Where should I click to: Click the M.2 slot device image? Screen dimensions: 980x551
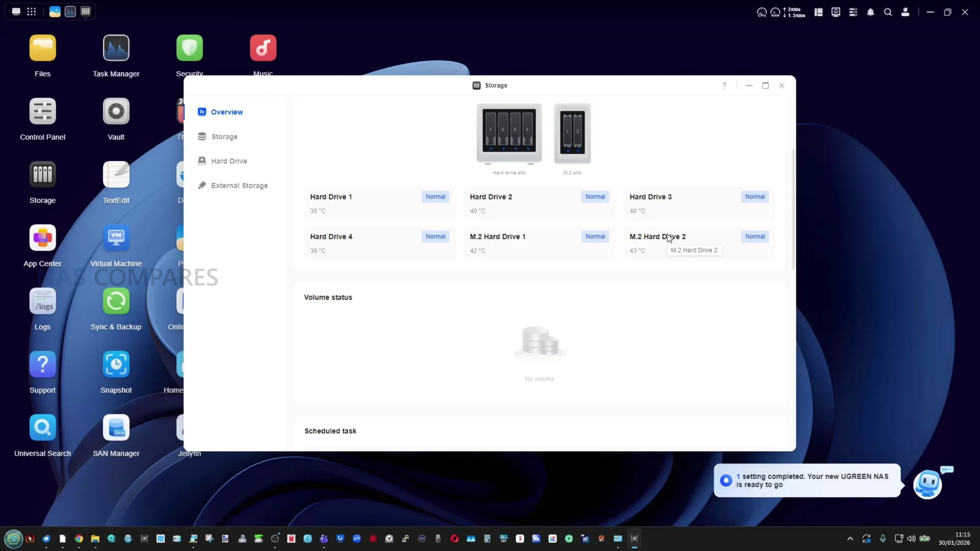coord(572,133)
